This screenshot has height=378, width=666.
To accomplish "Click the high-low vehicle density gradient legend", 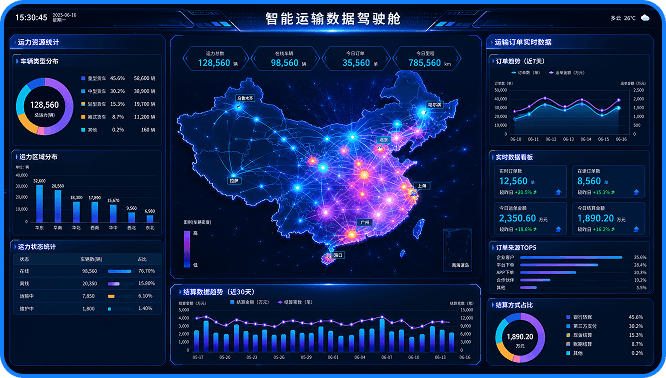I will point(187,249).
